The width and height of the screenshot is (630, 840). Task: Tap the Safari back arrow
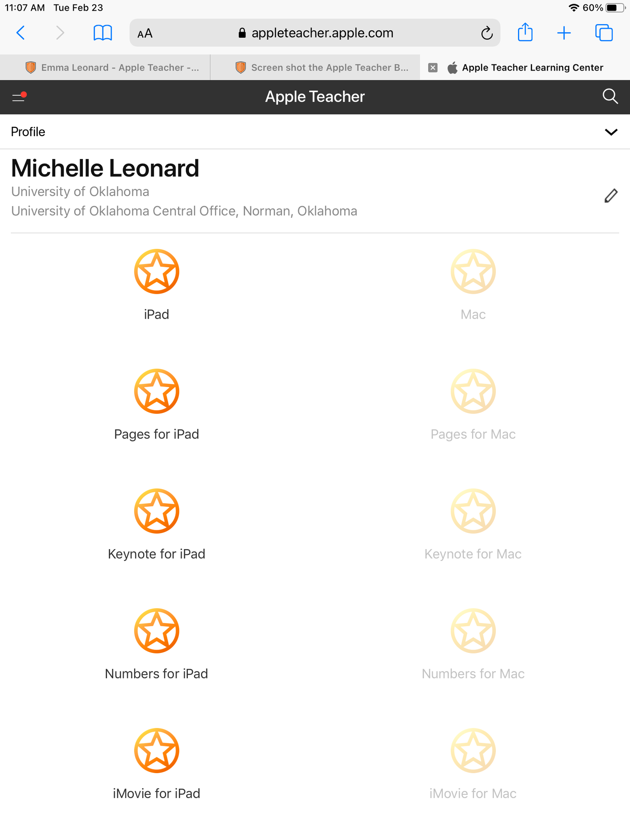tap(21, 33)
